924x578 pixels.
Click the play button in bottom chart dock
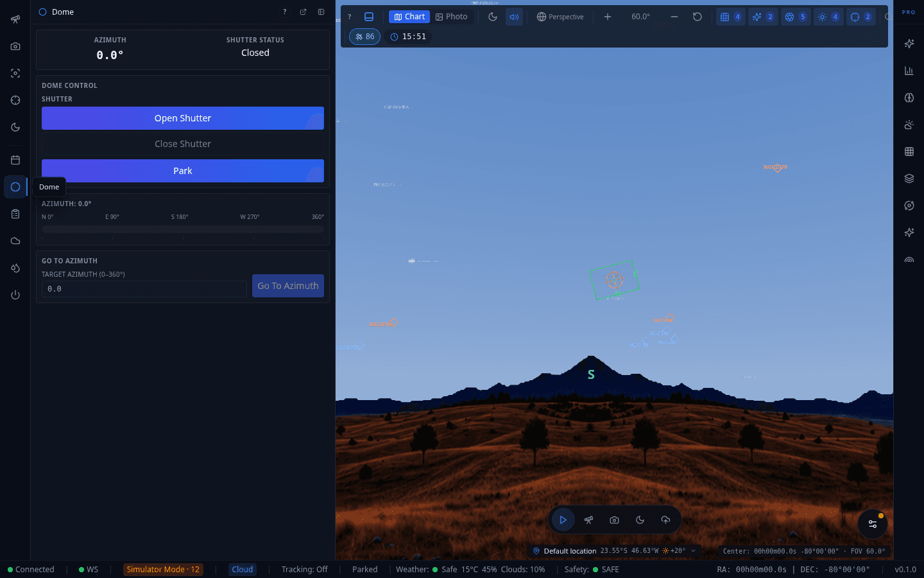[563, 520]
